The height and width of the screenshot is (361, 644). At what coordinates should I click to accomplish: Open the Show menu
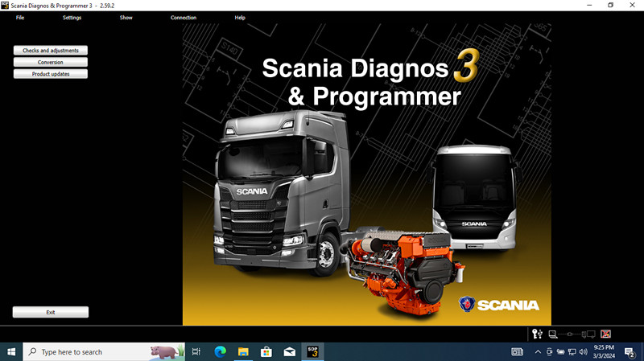point(126,18)
